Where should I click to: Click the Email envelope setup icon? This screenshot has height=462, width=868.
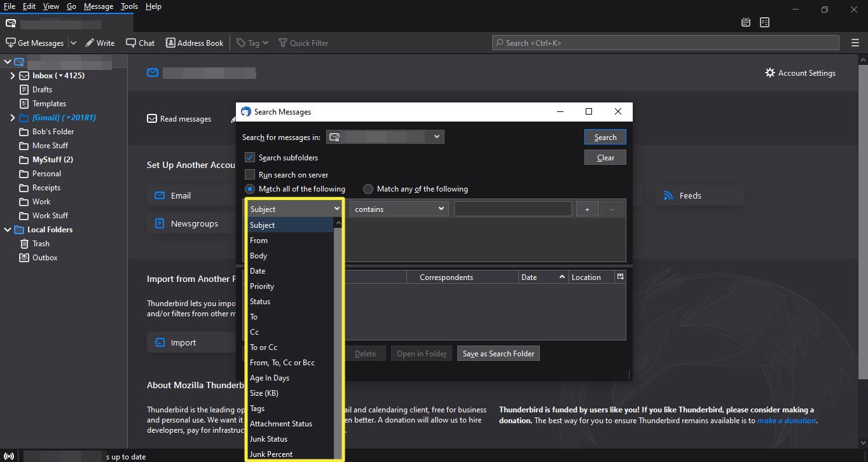159,195
